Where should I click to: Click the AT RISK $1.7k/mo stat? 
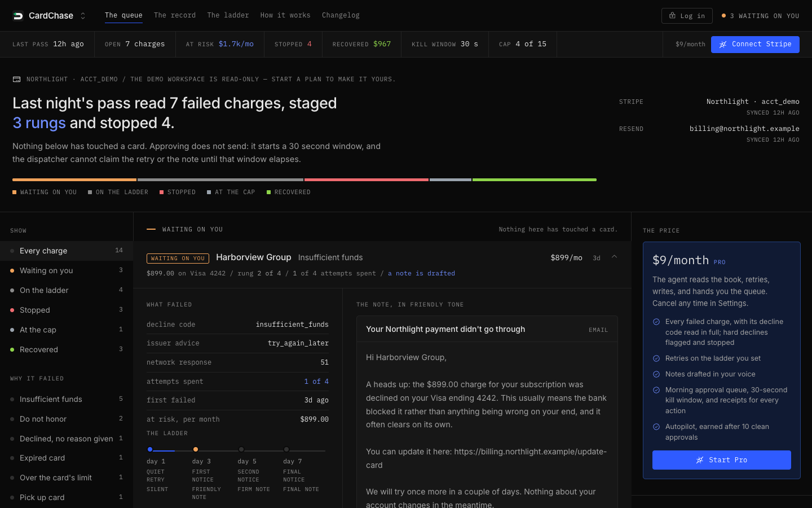pos(220,44)
